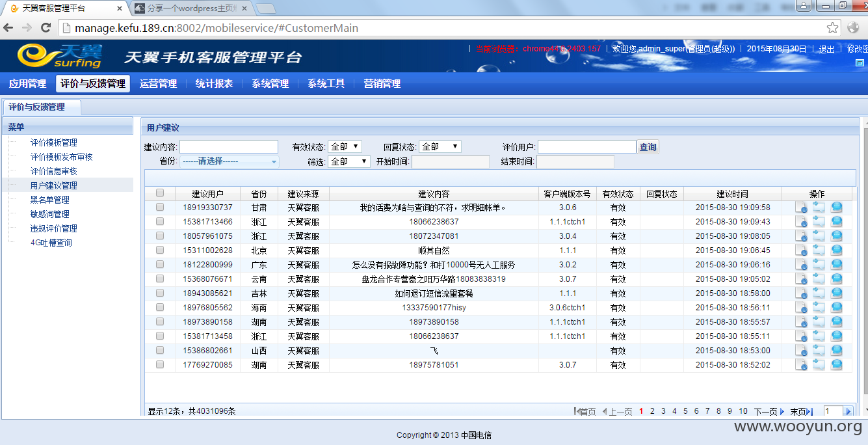Click the reply bubble icon for user 18057961075
This screenshot has width=868, height=445.
[837, 236]
